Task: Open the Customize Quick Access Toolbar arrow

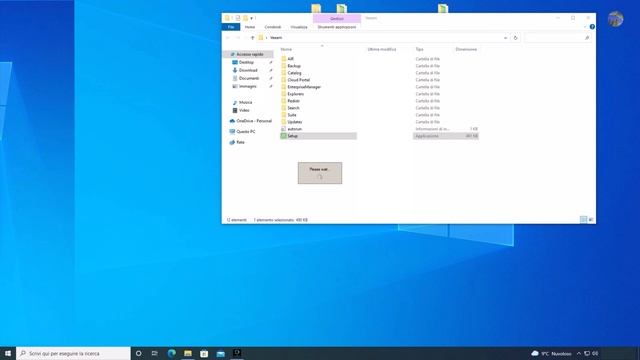Action: point(251,18)
